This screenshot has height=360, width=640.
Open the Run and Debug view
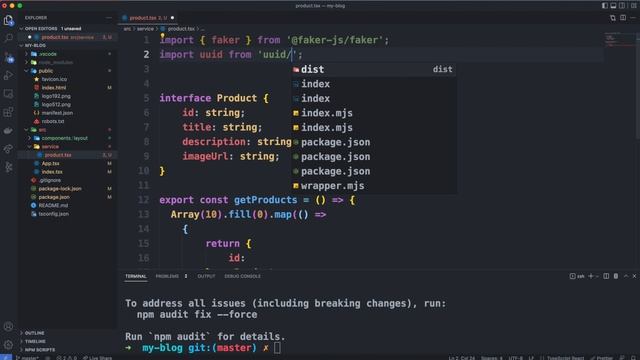[8, 76]
